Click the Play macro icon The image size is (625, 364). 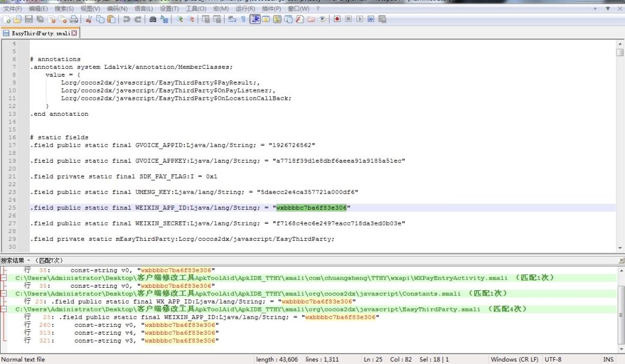pos(359,20)
